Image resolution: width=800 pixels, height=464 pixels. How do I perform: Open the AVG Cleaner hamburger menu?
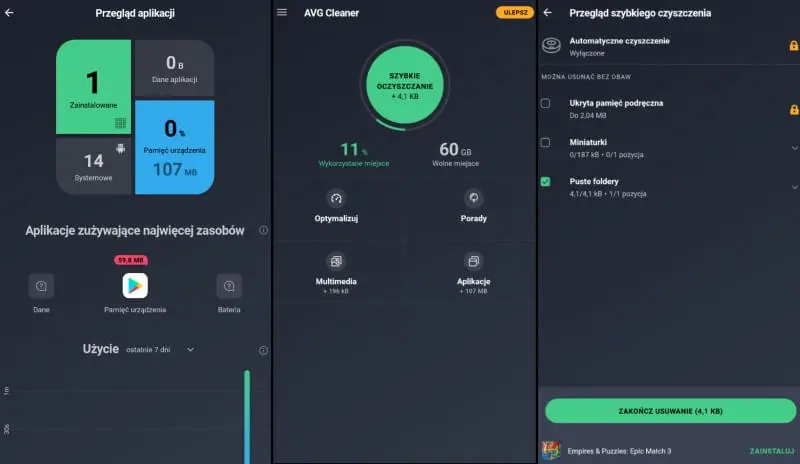[x=282, y=12]
